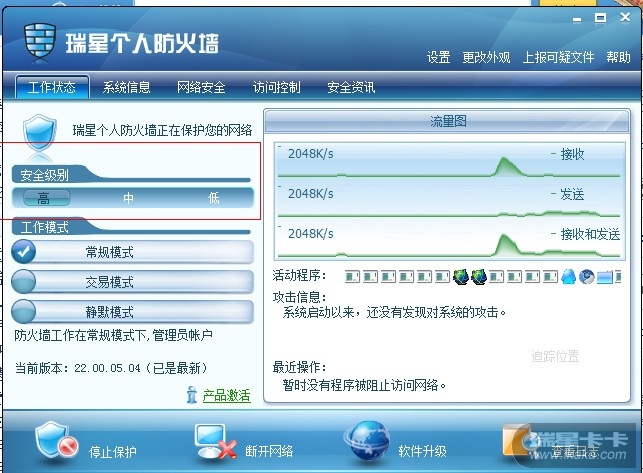Click the 产品激活 link
The height and width of the screenshot is (473, 643).
[226, 395]
